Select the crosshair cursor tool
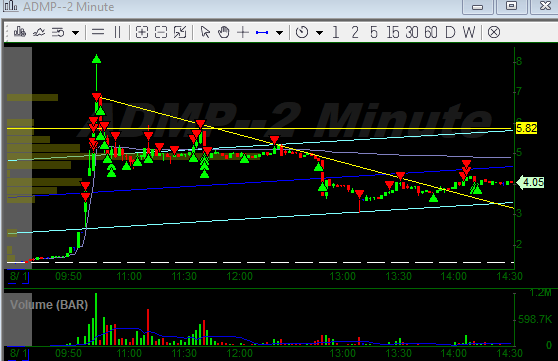Image resolution: width=558 pixels, height=361 pixels. click(x=243, y=32)
